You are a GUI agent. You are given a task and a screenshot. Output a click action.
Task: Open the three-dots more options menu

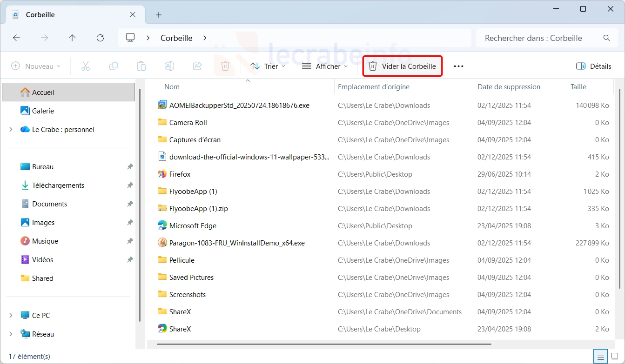coord(458,66)
